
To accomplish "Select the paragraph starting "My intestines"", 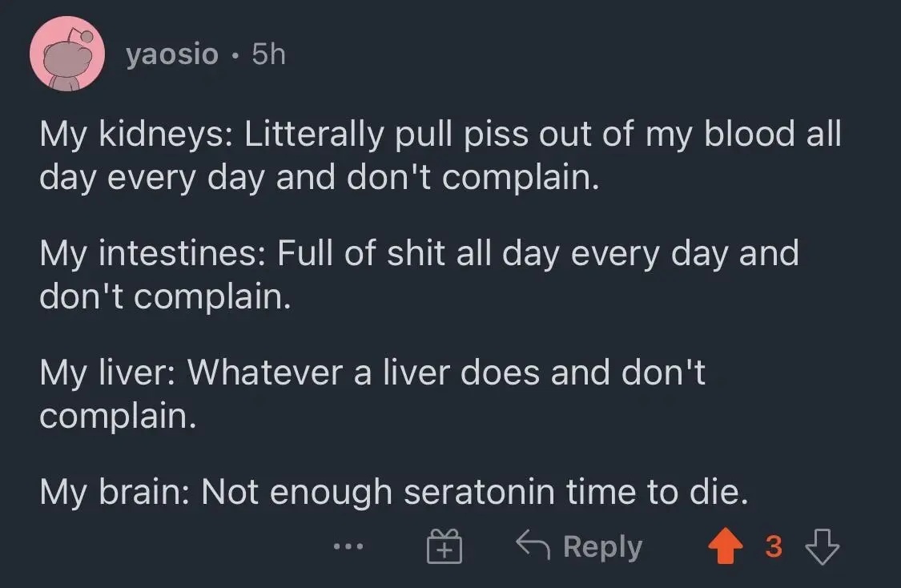I will [x=419, y=275].
